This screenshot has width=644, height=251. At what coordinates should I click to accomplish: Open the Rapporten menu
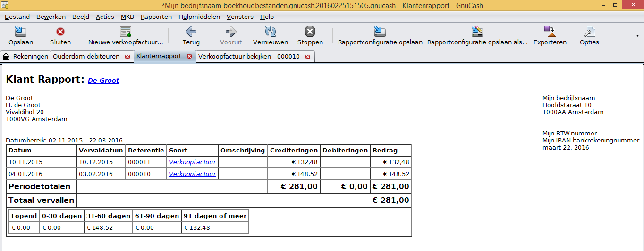click(156, 17)
